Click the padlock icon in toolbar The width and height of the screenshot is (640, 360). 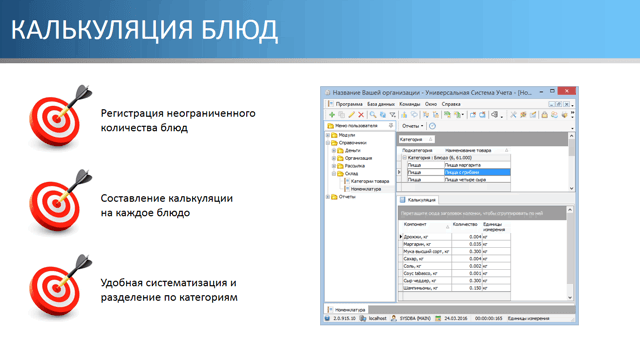pos(544,115)
